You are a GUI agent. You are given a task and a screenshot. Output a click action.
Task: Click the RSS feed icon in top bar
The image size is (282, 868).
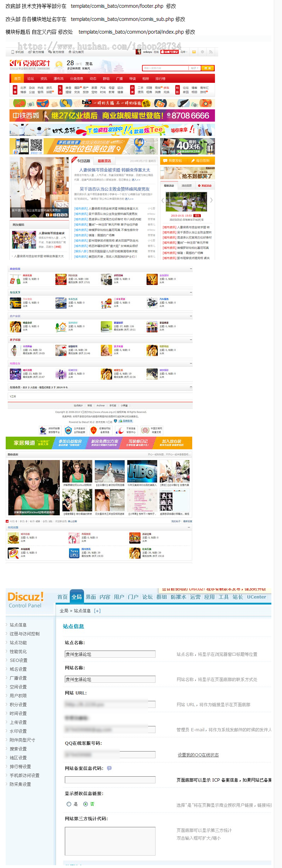click(211, 52)
